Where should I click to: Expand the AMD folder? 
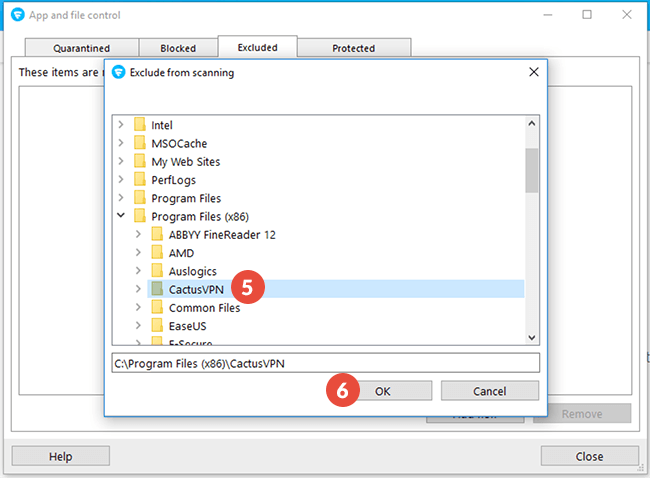138,252
